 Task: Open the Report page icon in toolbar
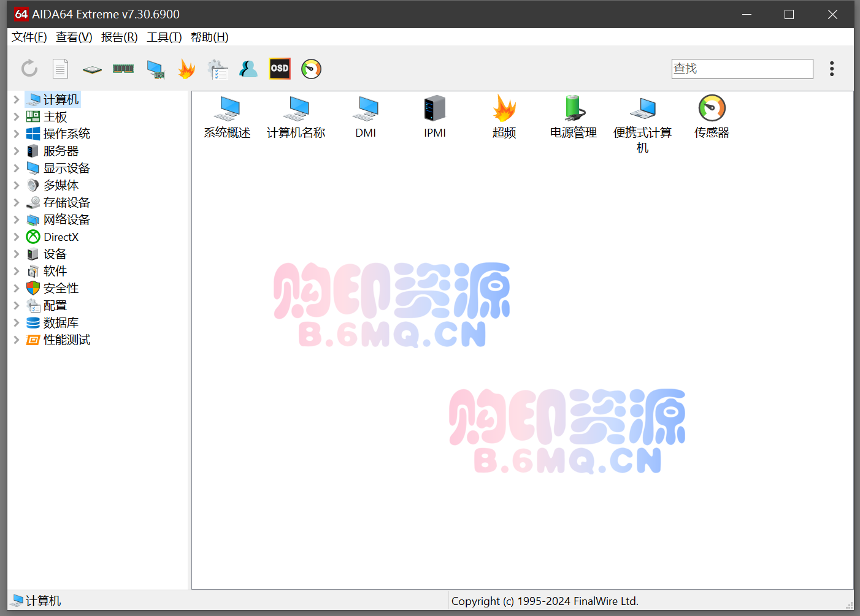(60, 69)
